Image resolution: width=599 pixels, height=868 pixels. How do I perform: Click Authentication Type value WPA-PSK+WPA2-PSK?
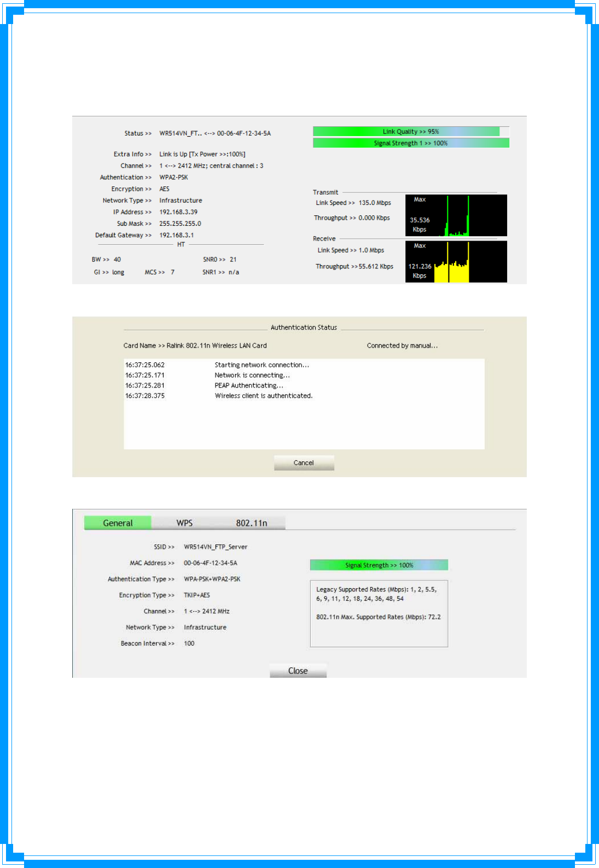click(x=212, y=579)
